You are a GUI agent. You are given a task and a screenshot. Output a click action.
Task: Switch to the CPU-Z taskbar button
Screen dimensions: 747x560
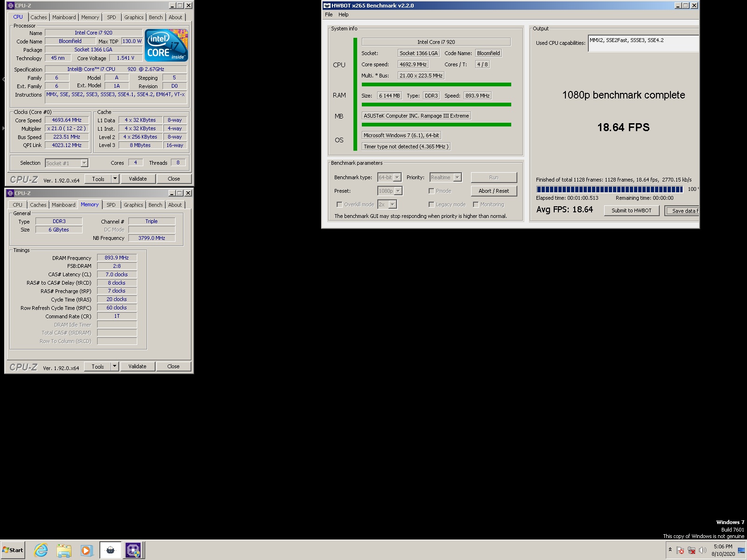click(x=133, y=550)
